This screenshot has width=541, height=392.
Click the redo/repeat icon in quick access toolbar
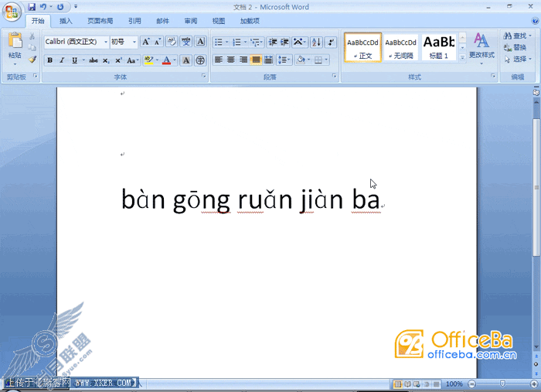(x=60, y=6)
